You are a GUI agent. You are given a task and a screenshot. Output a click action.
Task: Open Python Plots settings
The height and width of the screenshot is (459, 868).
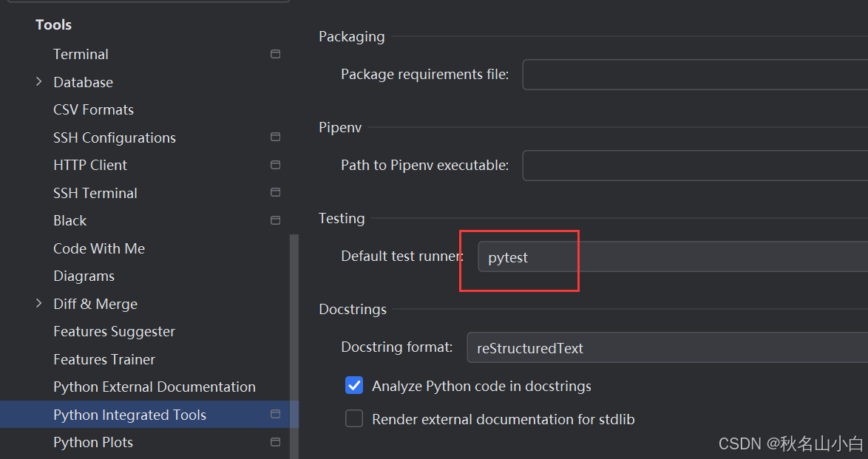(x=93, y=442)
